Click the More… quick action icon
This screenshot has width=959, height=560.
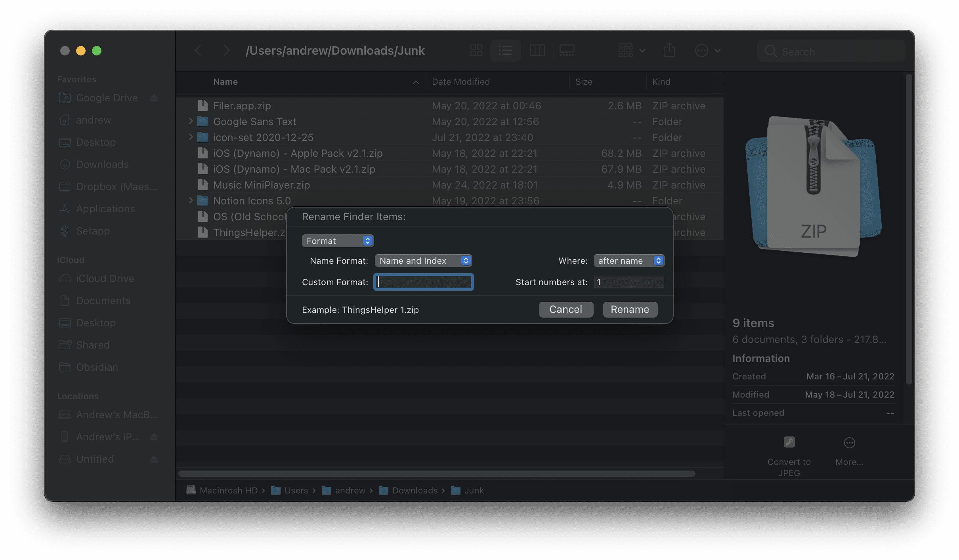849,443
